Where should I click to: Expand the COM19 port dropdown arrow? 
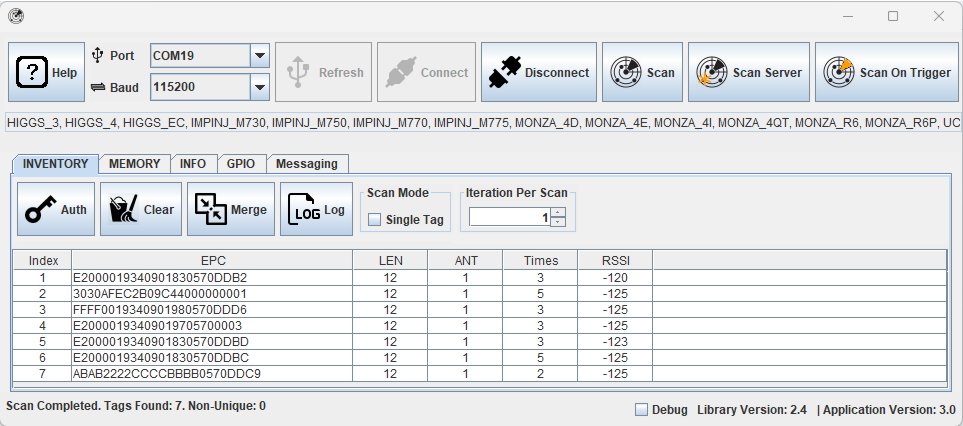tap(260, 56)
